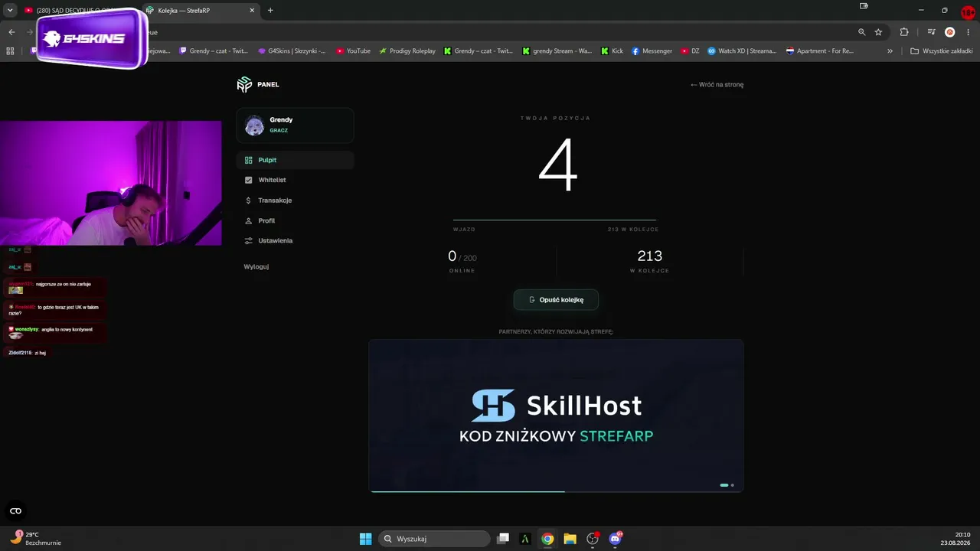
Task: Expand the hidden bookmarks overflow chevron
Action: [890, 51]
